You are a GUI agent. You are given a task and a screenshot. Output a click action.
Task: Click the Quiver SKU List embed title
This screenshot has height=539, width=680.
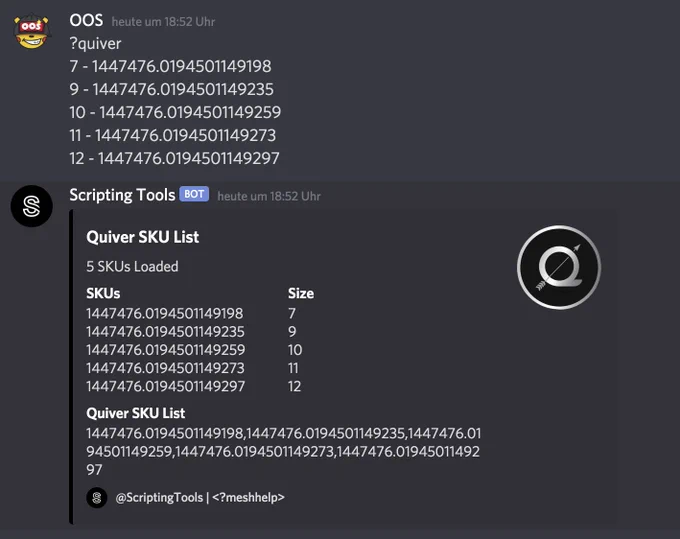(x=143, y=237)
